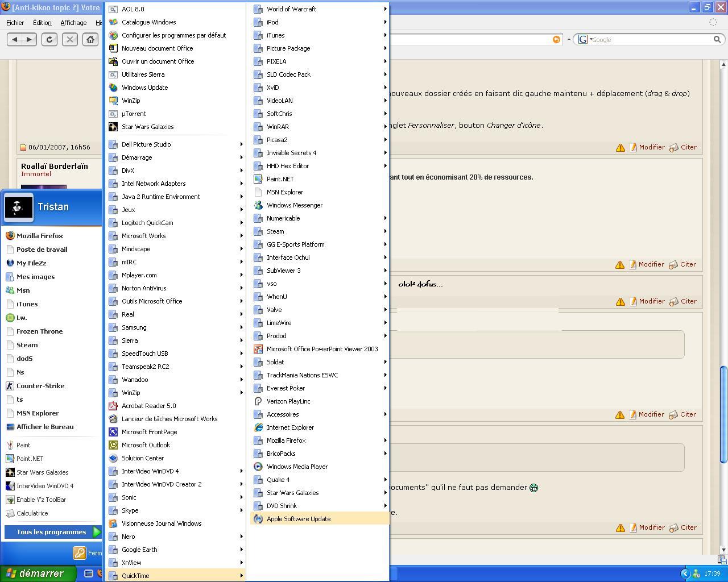
Task: Select Microsoft Office PowerPoint Viewer 2003
Action: pos(320,349)
